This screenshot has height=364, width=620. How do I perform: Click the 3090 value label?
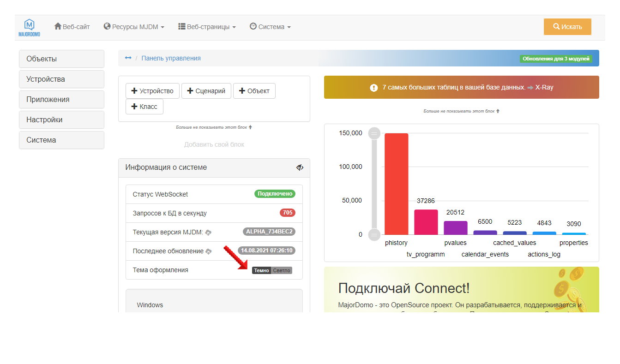[x=574, y=224]
